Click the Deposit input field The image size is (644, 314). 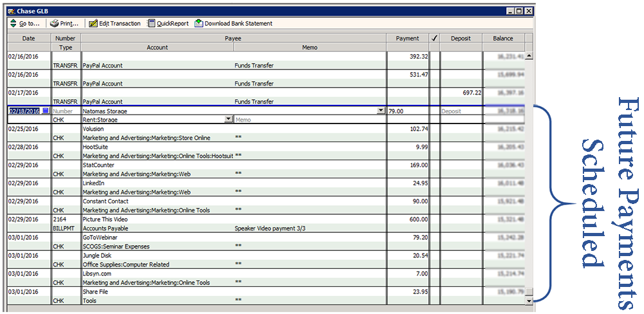(460, 111)
